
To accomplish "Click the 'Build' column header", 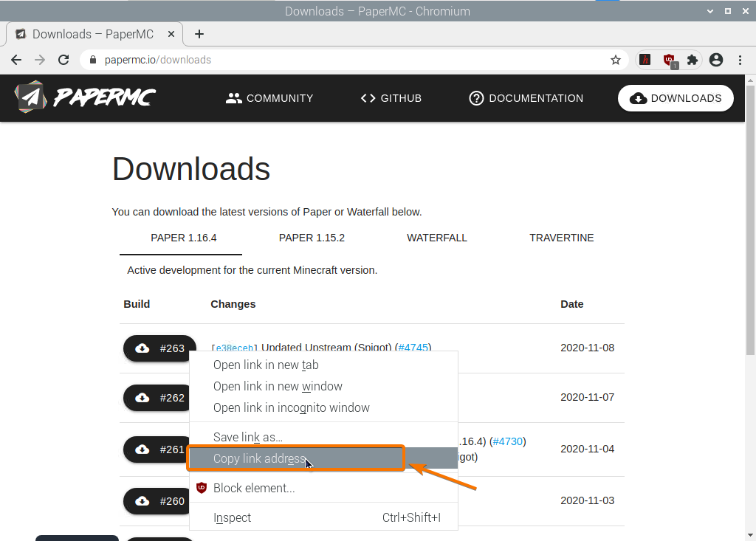I will [x=137, y=304].
